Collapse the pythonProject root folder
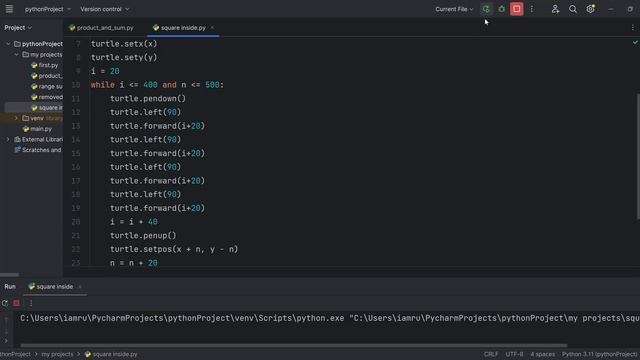 (x=8, y=44)
